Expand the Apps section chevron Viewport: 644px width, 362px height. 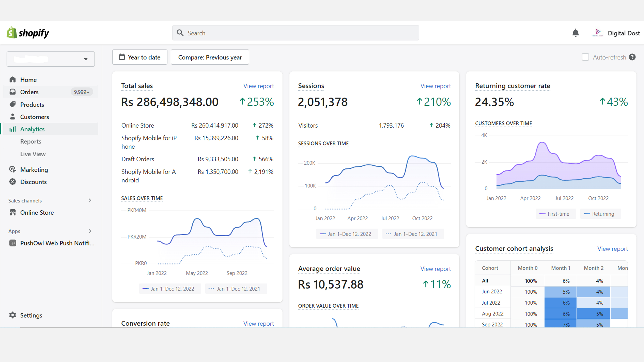[90, 231]
